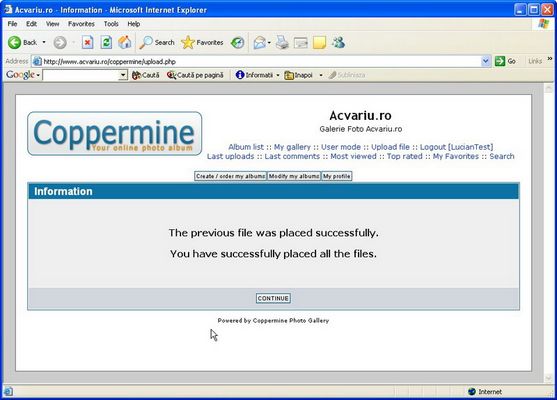557x400 pixels.
Task: Click Caută pe pagină toolbar button
Action: (x=195, y=75)
